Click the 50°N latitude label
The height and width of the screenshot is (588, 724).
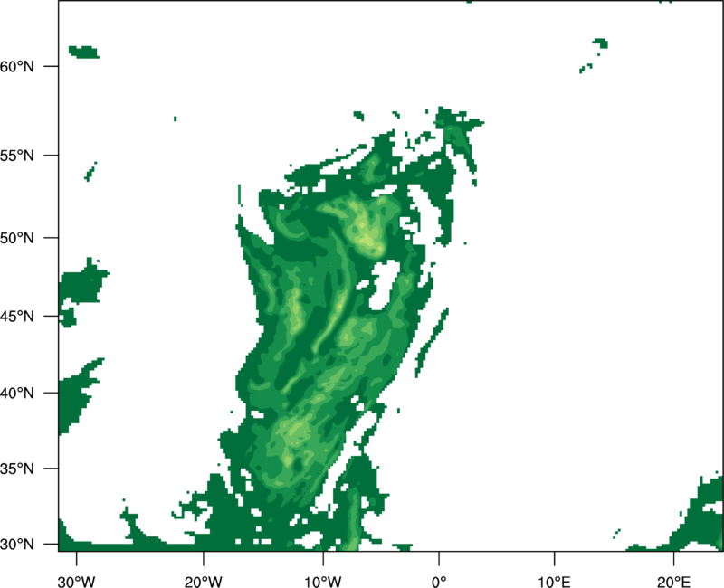point(16,238)
